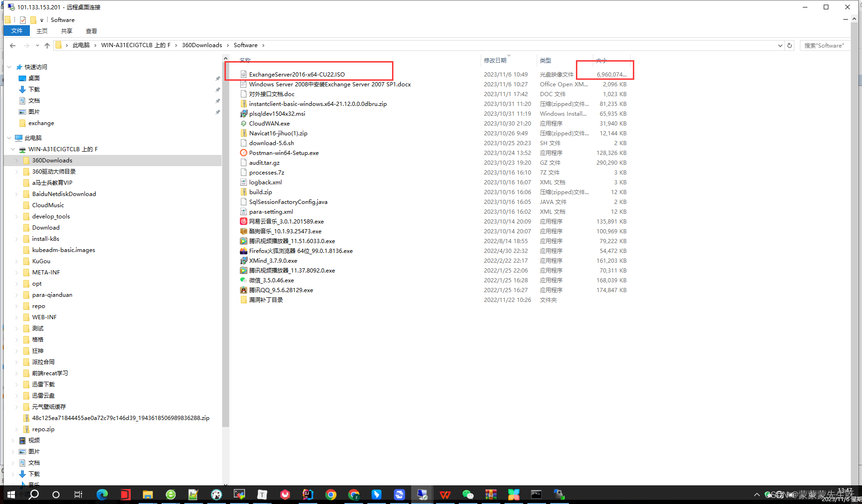Click the 搜索"Software" search box
862x504 pixels.
click(x=824, y=45)
